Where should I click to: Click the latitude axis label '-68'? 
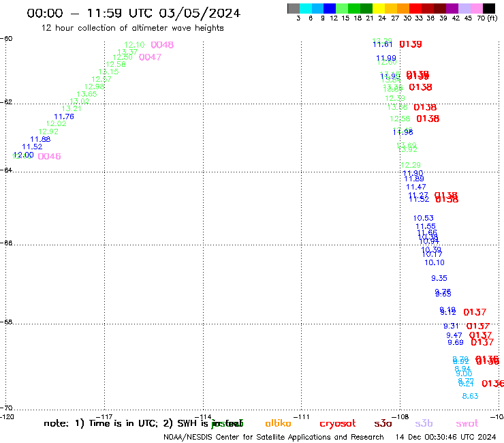click(x=6, y=322)
